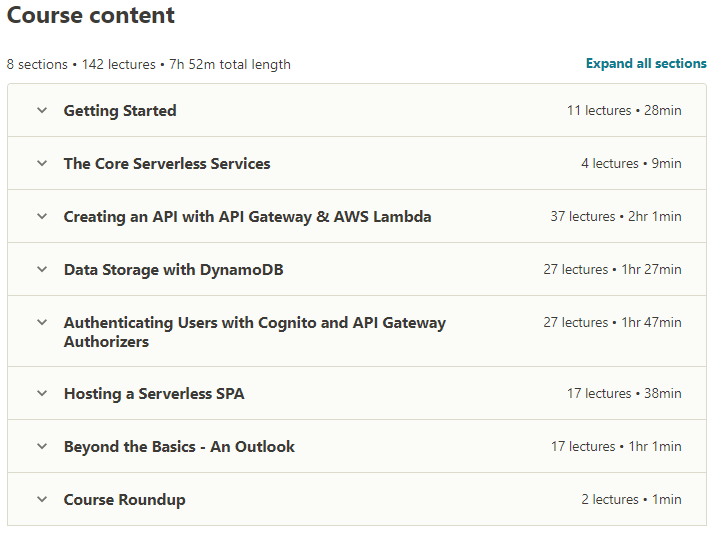This screenshot has width=713, height=533.
Task: Select Hosting a Serverless SPA heading
Action: pos(154,393)
